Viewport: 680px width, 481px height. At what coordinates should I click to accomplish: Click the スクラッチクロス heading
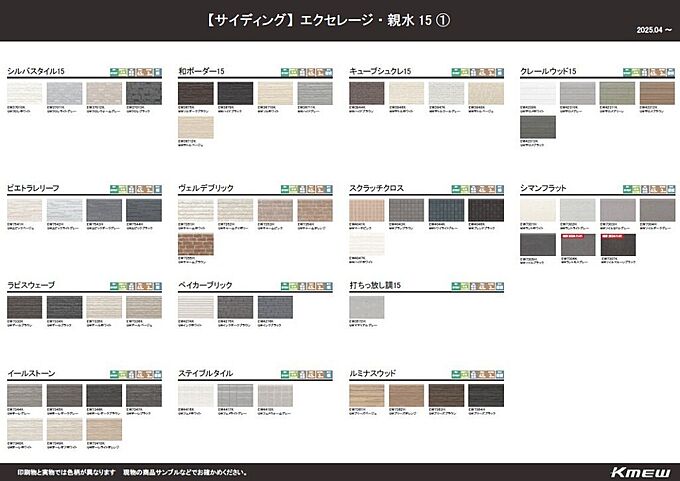point(376,188)
